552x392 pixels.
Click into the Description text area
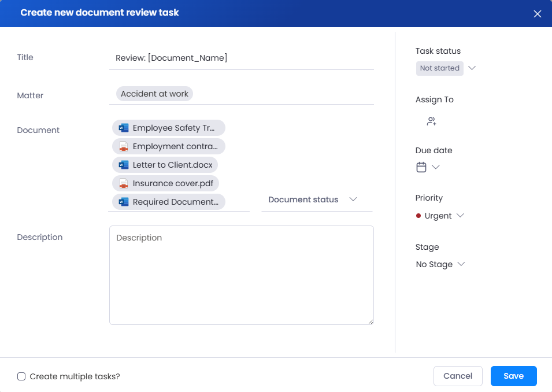point(241,275)
